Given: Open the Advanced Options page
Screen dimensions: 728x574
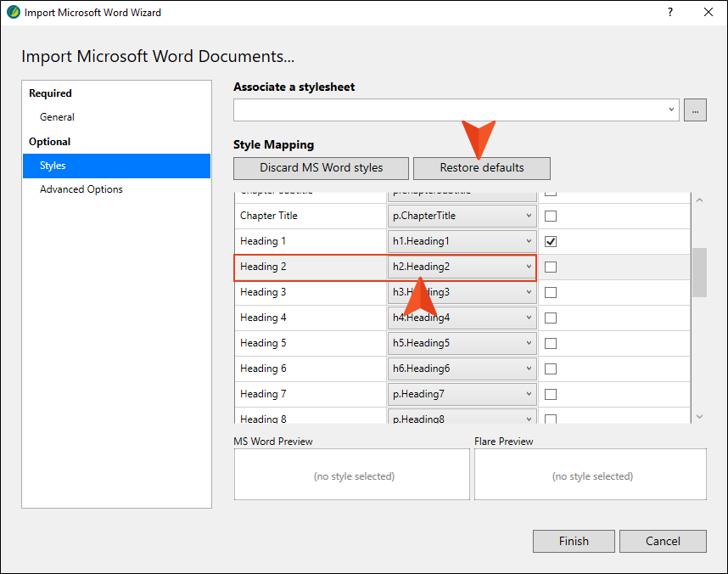Looking at the screenshot, I should coord(81,189).
